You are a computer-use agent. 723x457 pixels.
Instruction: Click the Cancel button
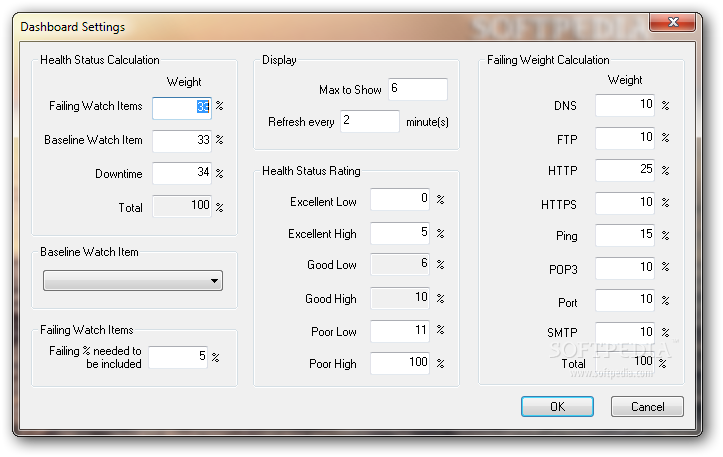[x=647, y=406]
